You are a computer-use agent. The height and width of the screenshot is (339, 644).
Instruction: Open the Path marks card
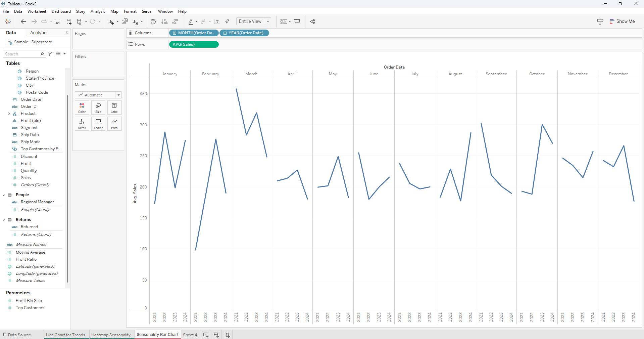coord(114,124)
